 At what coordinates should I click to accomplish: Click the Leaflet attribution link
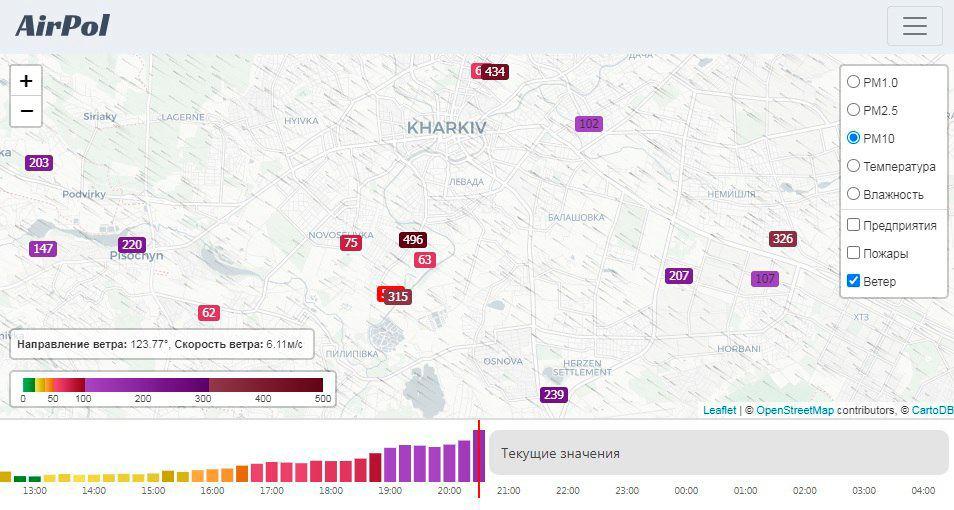[x=719, y=410]
